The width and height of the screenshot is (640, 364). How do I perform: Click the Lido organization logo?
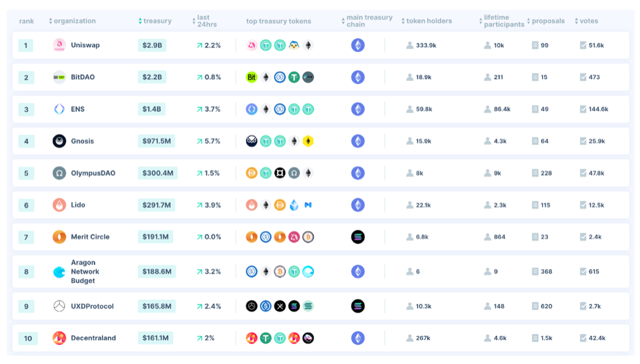tap(59, 205)
